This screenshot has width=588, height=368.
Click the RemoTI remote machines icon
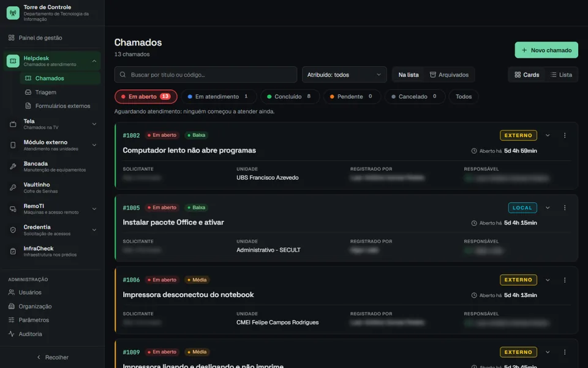[13, 209]
